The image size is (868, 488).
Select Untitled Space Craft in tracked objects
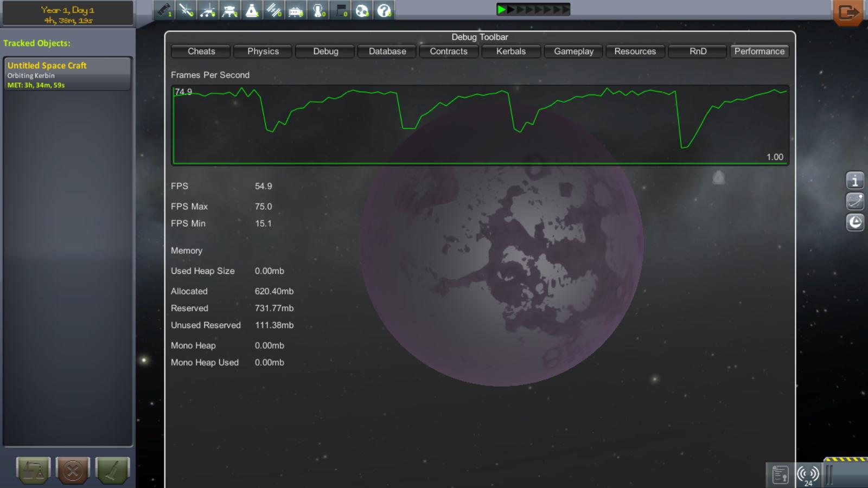pyautogui.click(x=67, y=74)
